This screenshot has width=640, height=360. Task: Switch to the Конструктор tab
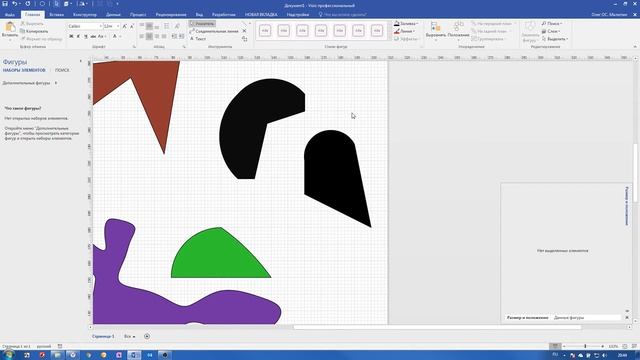coord(85,14)
